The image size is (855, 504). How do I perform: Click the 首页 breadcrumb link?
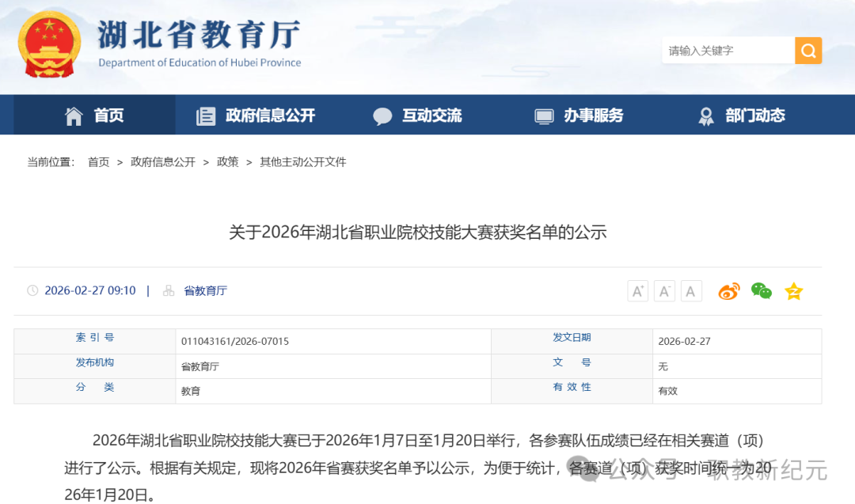tap(99, 162)
